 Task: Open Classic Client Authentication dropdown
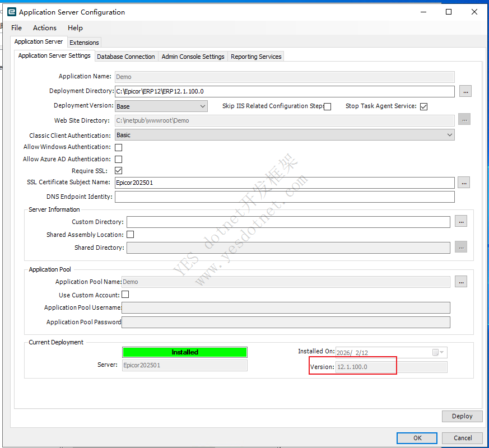coord(449,135)
